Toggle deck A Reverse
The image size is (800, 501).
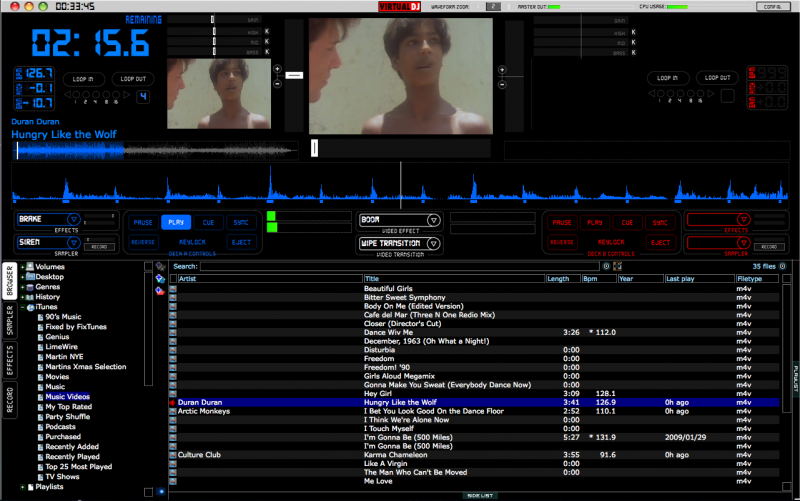[143, 242]
